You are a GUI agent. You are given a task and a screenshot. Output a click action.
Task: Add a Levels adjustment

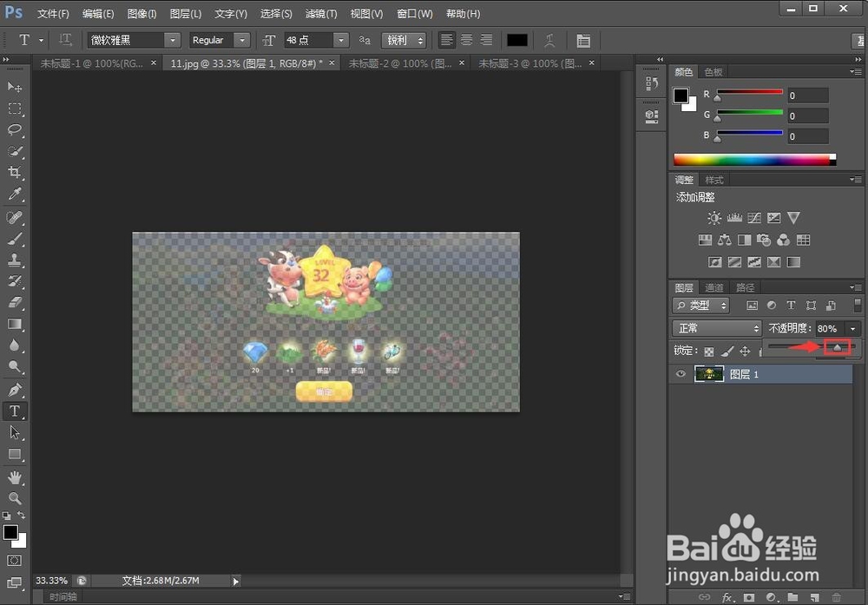[x=734, y=218]
